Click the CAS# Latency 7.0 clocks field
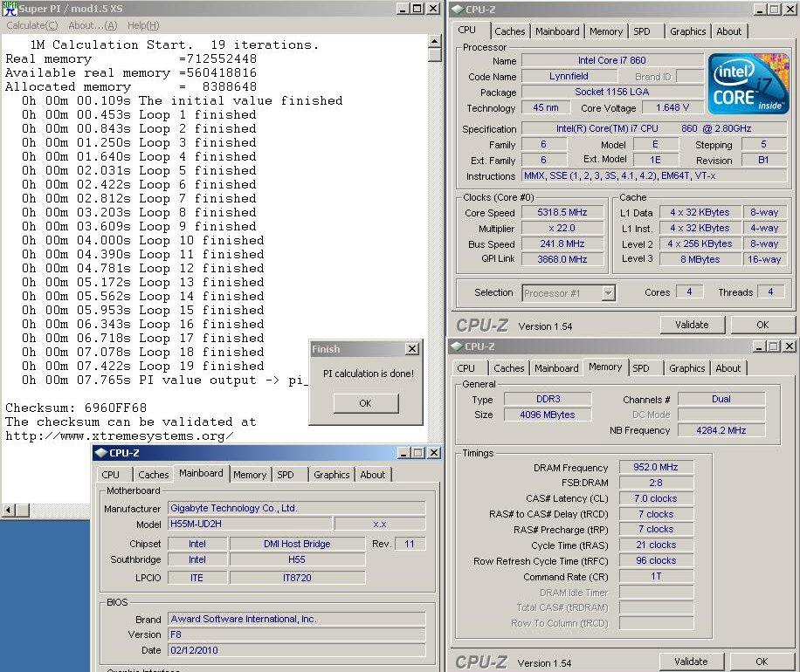 (x=656, y=498)
